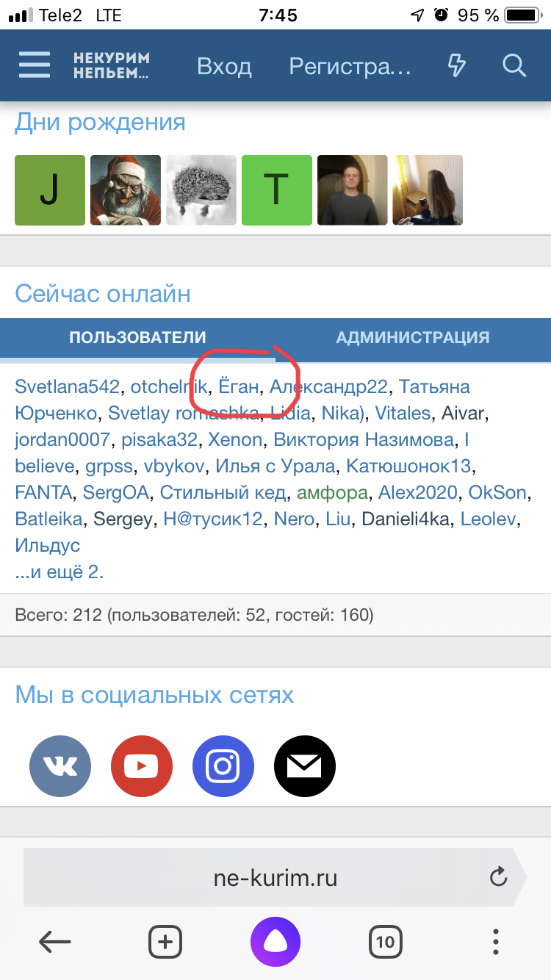
Task: Select the Пользователи tab
Action: [x=137, y=338]
